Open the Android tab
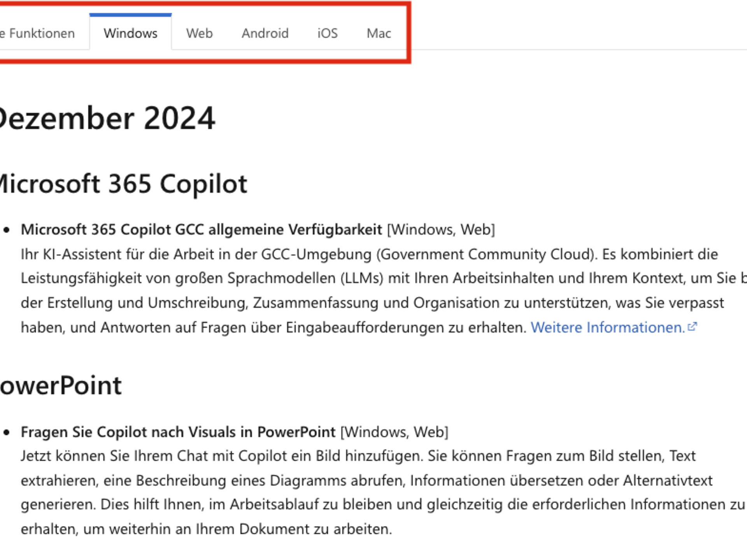747x560 pixels. 265,33
